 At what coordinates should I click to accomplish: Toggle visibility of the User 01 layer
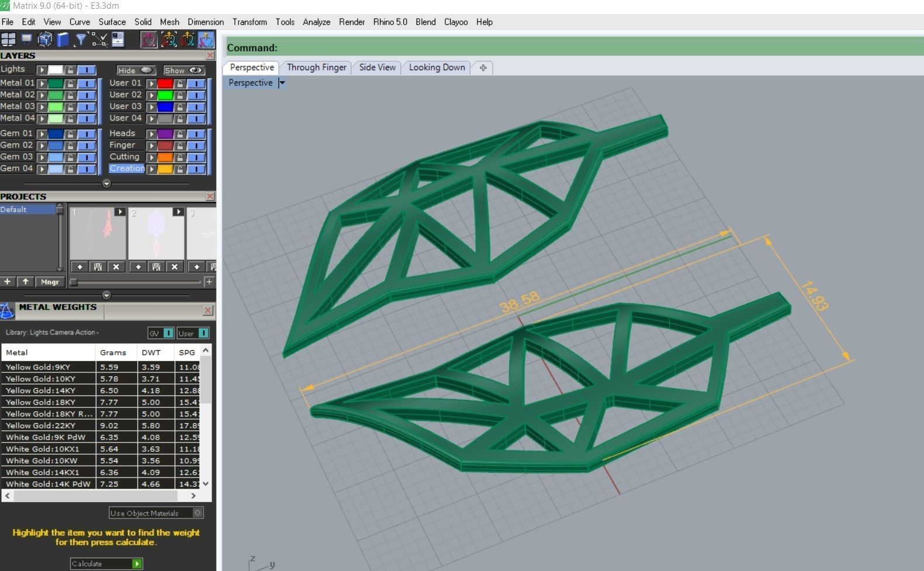[x=196, y=84]
